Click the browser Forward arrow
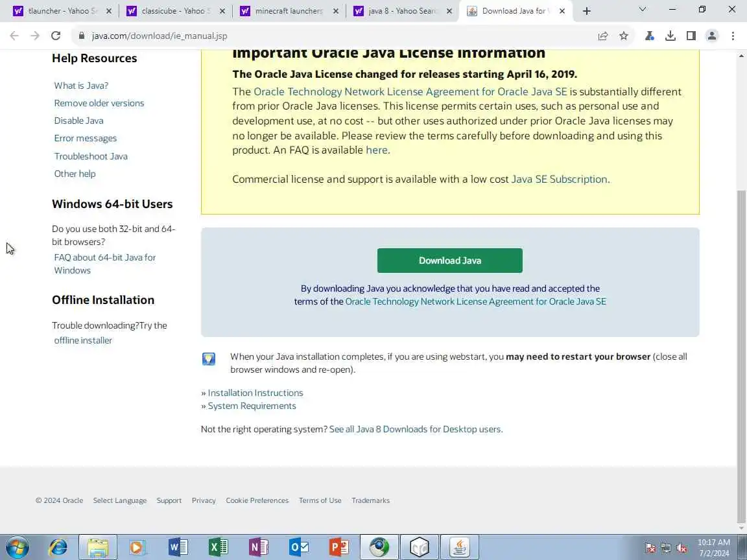The image size is (747, 560). [x=35, y=36]
